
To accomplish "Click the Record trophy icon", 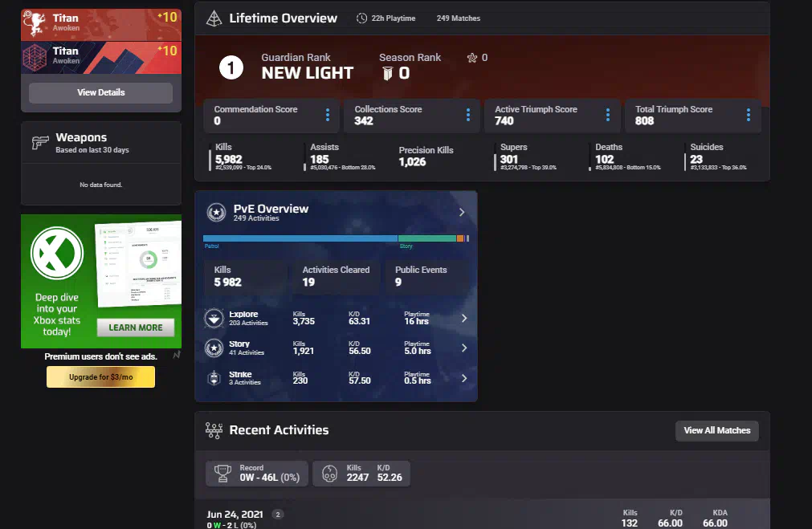I will point(223,474).
